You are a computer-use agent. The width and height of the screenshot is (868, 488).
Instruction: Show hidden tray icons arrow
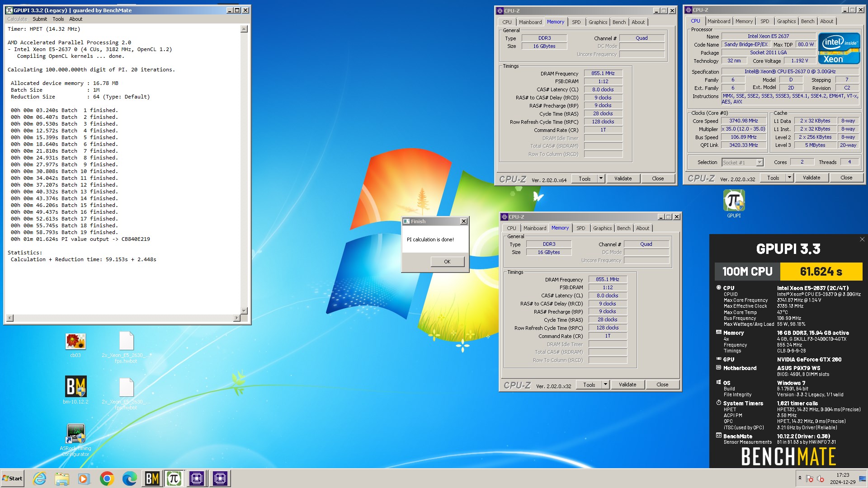[x=800, y=478]
